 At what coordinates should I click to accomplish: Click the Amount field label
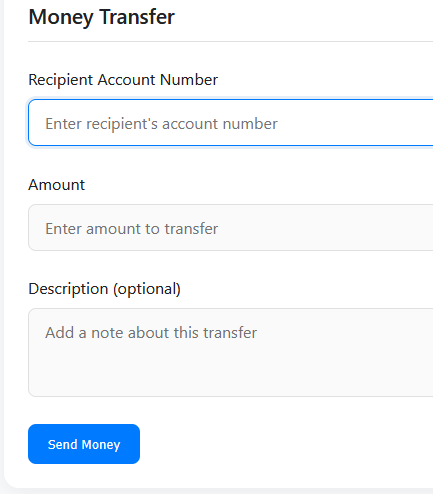click(x=57, y=185)
